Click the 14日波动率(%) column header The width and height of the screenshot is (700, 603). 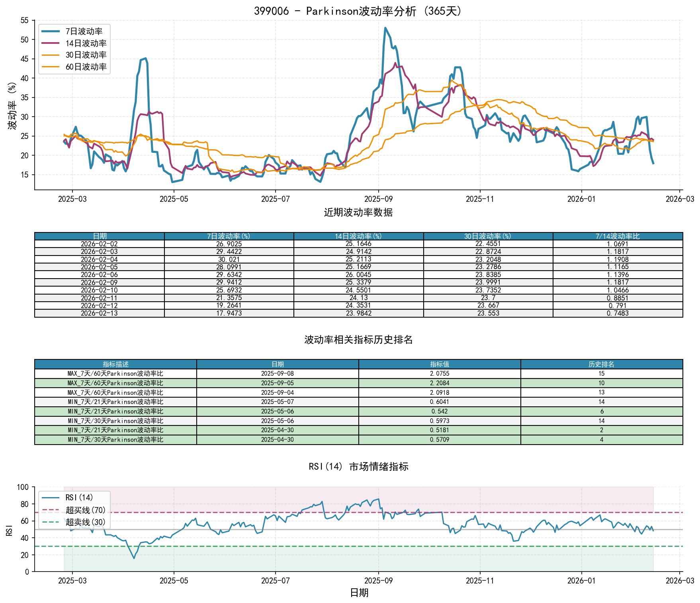click(358, 236)
